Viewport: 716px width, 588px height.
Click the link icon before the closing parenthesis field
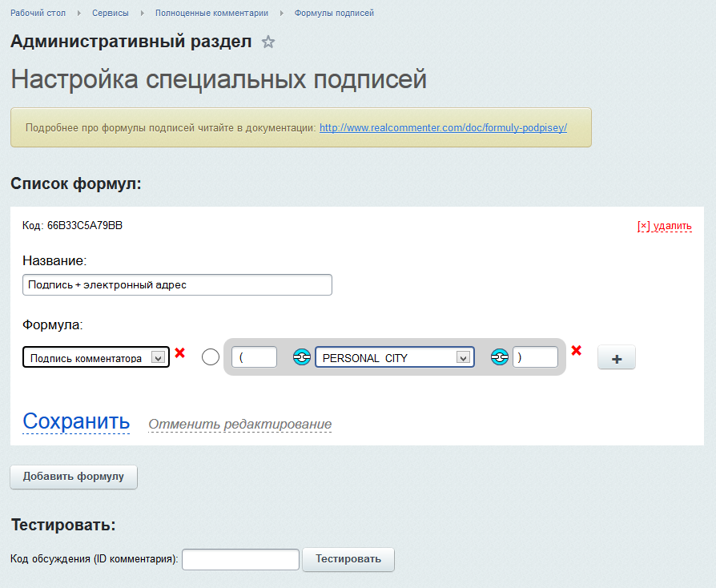[500, 357]
